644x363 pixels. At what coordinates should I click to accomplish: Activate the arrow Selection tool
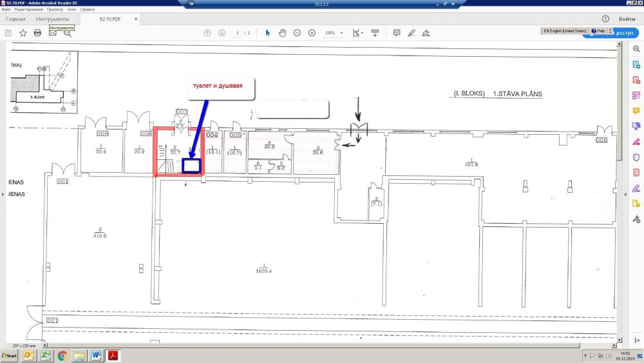[268, 33]
